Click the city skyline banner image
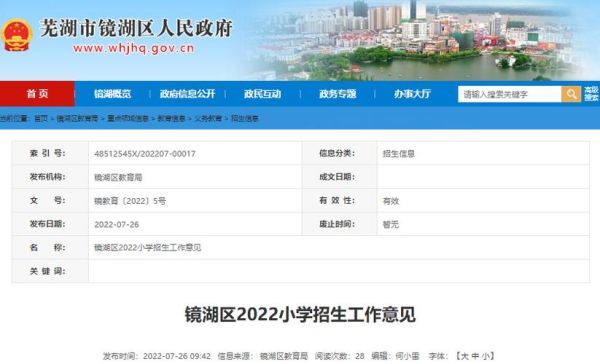600x364 pixels. coord(417,40)
